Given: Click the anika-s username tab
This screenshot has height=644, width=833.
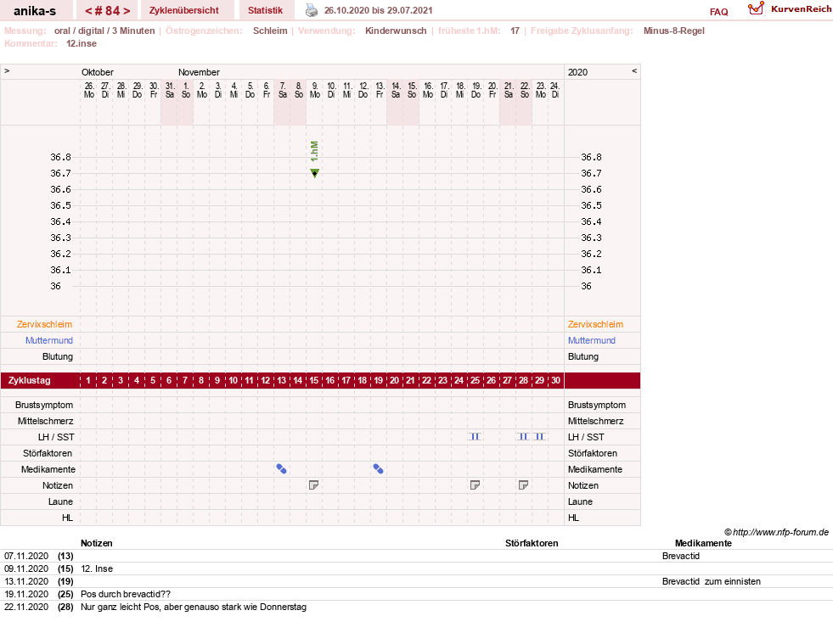Looking at the screenshot, I should [x=35, y=10].
